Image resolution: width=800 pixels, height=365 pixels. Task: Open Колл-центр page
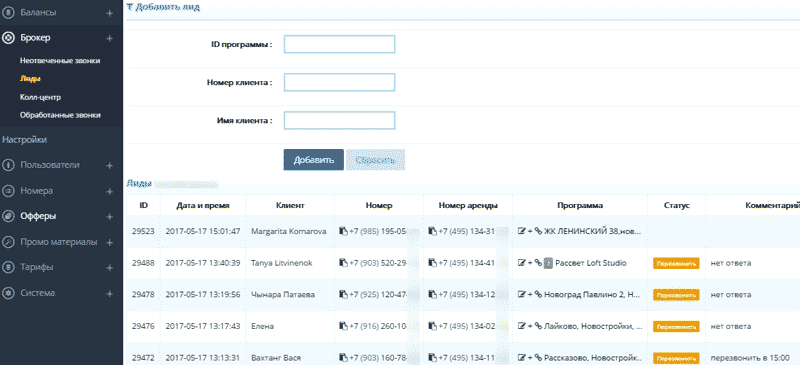tap(40, 97)
